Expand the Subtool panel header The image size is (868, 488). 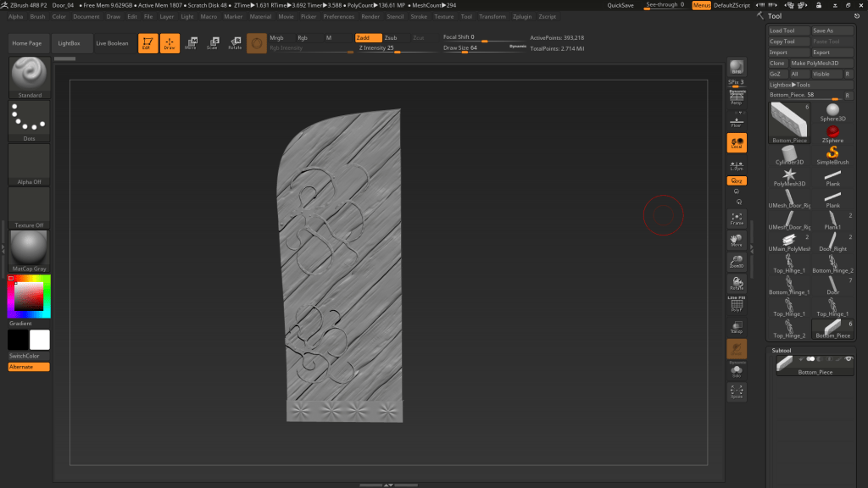tap(782, 350)
